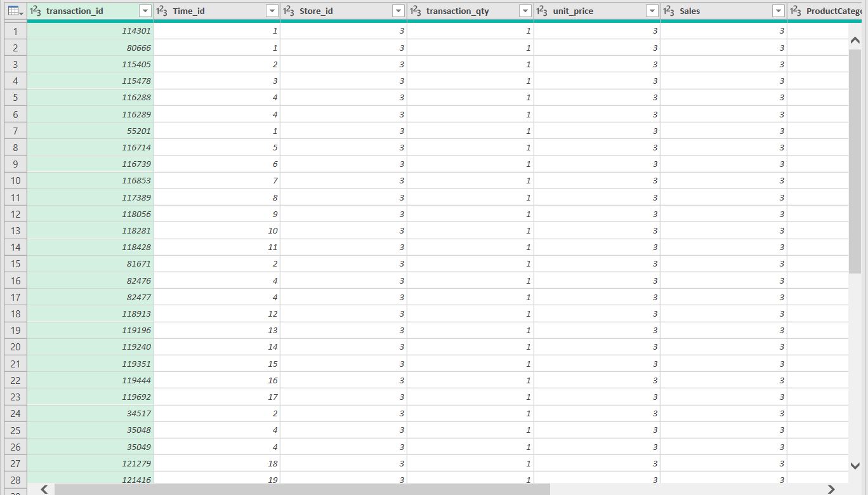This screenshot has height=495, width=868.
Task: Click the ProductCategory column type icon
Action: (x=796, y=11)
